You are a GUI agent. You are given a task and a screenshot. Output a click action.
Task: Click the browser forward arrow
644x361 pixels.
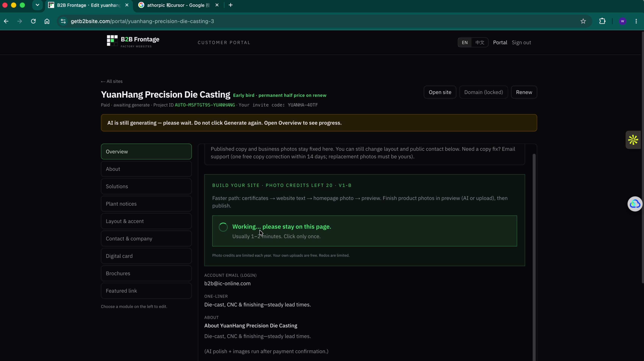point(20,21)
